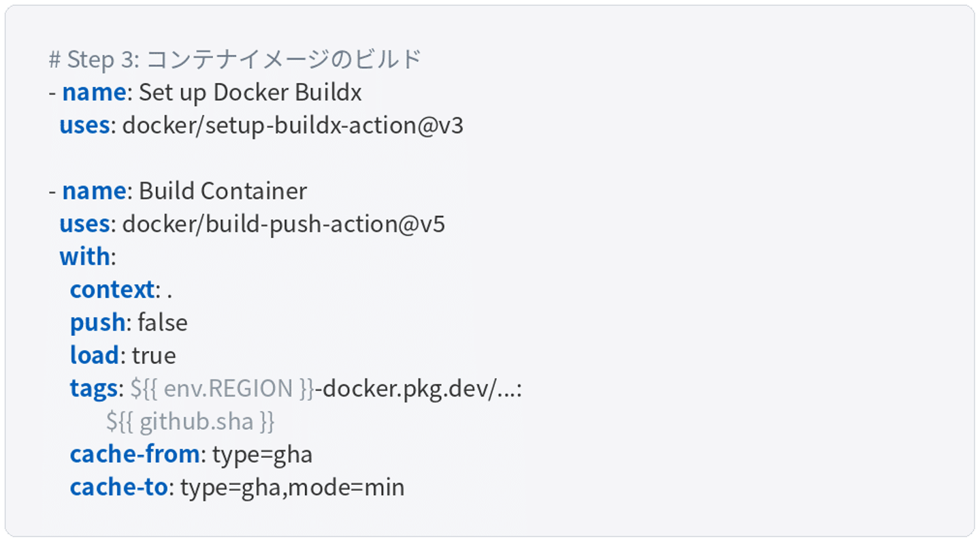Click the 'false' value after push
The height and width of the screenshot is (542, 980).
click(x=162, y=322)
